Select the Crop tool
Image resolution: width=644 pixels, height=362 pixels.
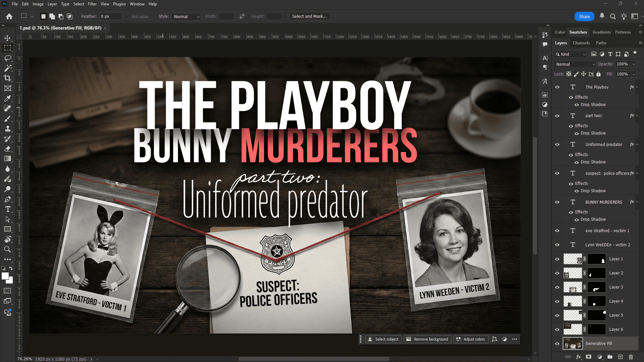point(7,78)
